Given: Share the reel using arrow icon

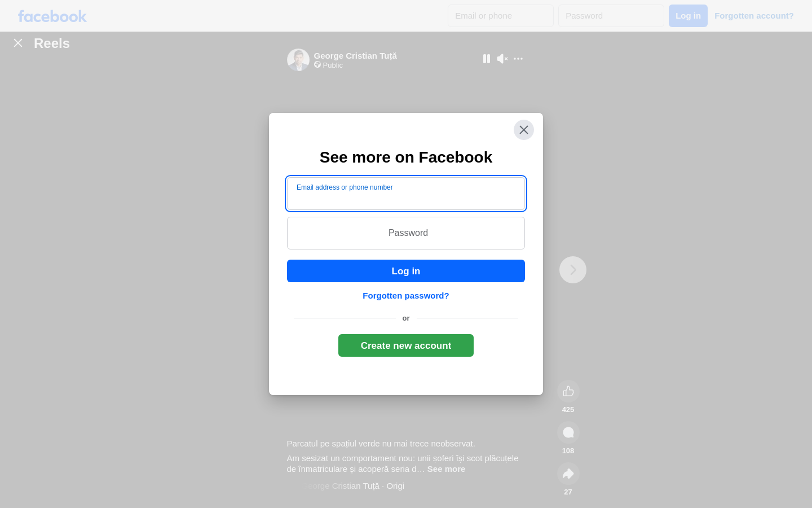Looking at the screenshot, I should [568, 474].
